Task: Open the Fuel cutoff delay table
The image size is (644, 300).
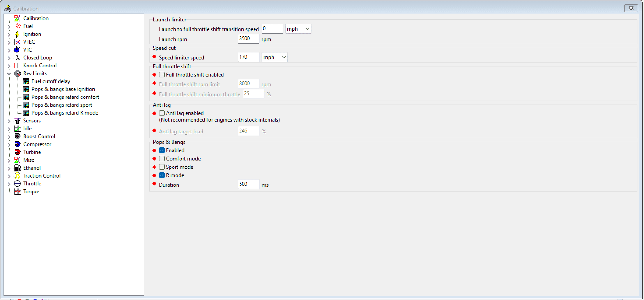Action: [x=51, y=81]
